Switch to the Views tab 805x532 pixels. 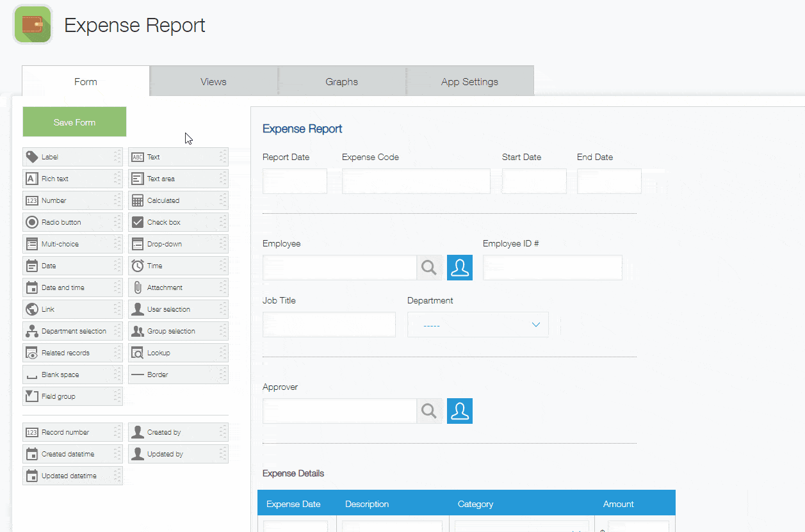213,81
